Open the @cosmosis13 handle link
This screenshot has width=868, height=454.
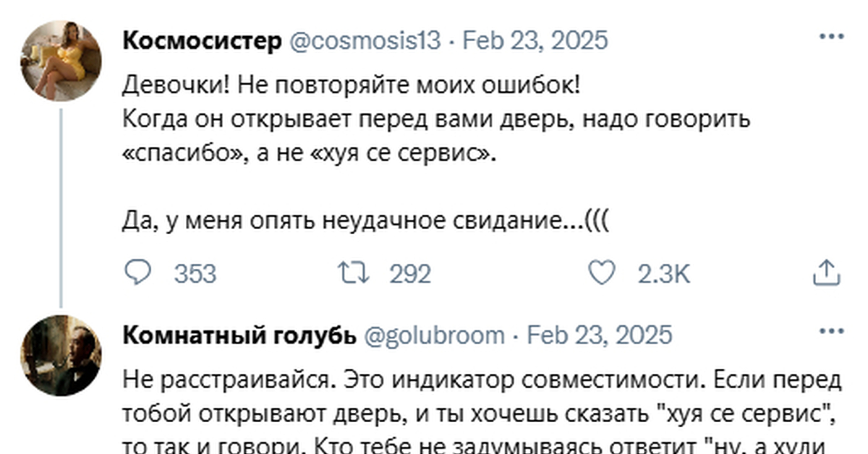point(365,40)
